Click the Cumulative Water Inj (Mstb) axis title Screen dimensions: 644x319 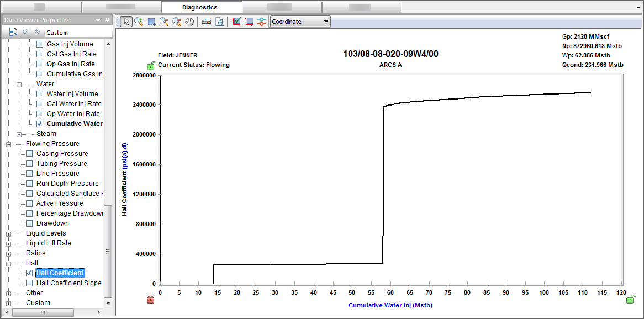pos(390,305)
